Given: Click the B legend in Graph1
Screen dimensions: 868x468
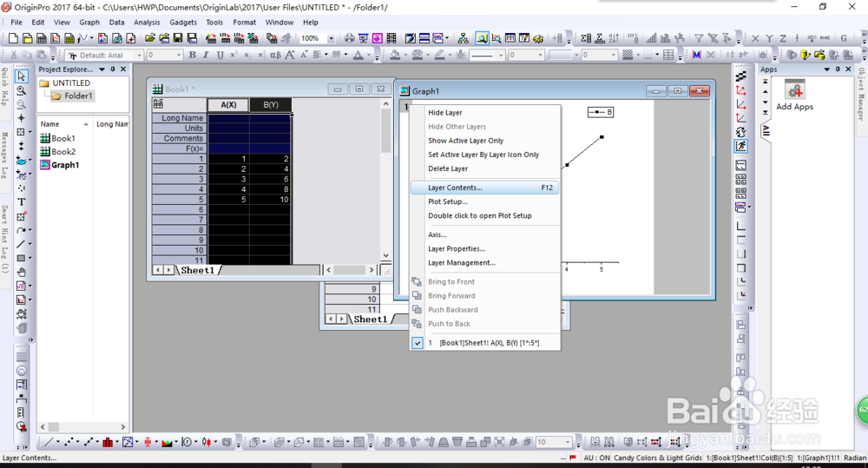Looking at the screenshot, I should point(601,112).
